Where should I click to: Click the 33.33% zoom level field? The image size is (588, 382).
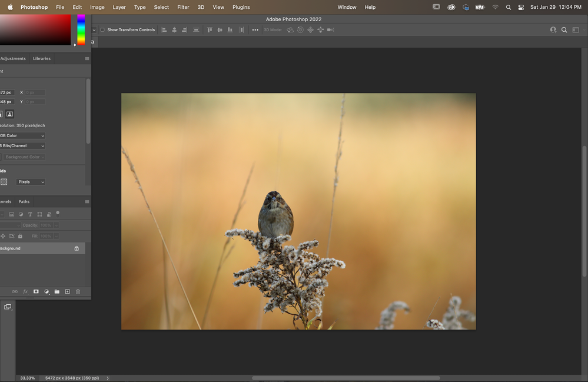tap(27, 378)
